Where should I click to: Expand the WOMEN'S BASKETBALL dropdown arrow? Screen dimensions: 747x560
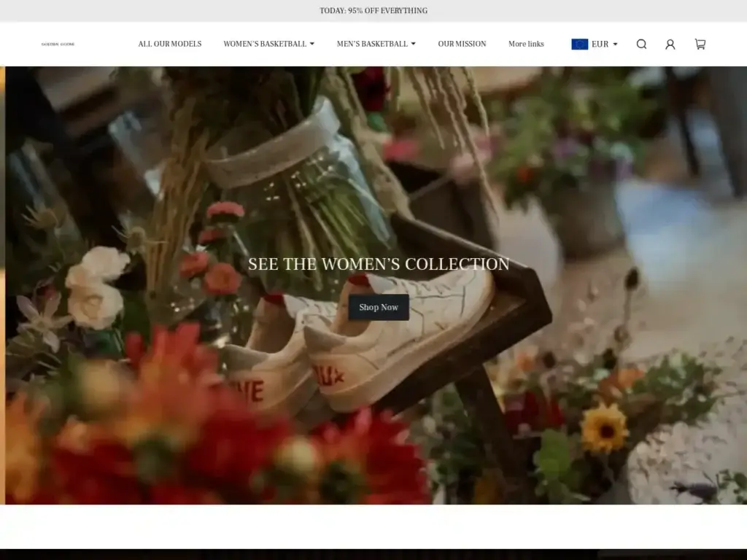tap(312, 44)
